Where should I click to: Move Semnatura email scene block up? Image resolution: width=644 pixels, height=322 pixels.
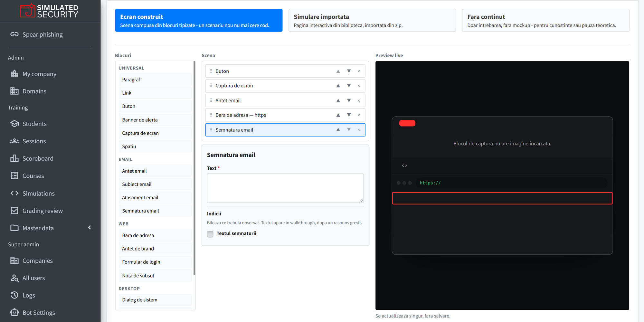click(x=338, y=130)
